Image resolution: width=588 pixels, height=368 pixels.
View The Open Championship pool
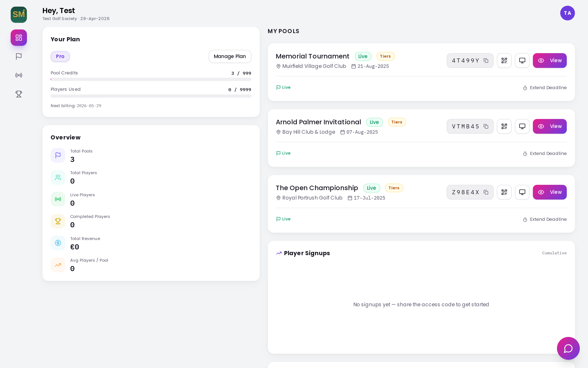(x=550, y=192)
